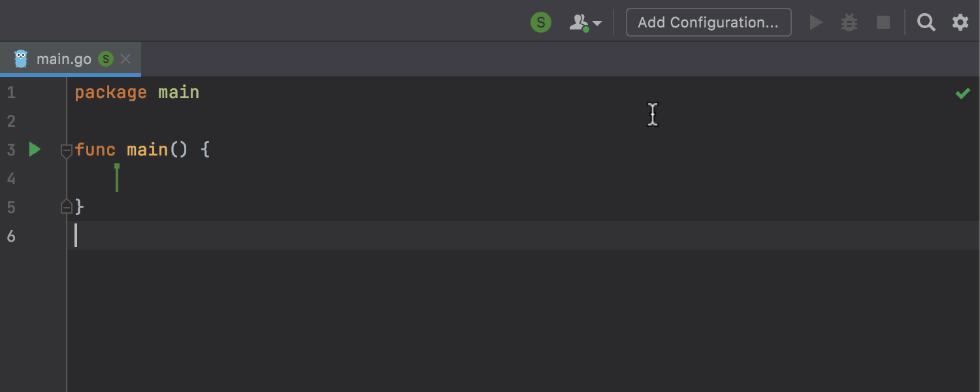Click line number 1 in gutter
This screenshot has height=392, width=980.
pyautogui.click(x=11, y=93)
